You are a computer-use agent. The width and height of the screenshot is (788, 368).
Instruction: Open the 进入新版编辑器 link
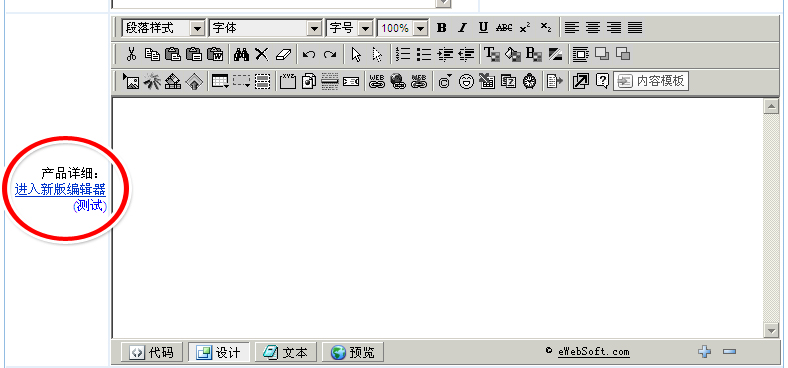(60, 190)
